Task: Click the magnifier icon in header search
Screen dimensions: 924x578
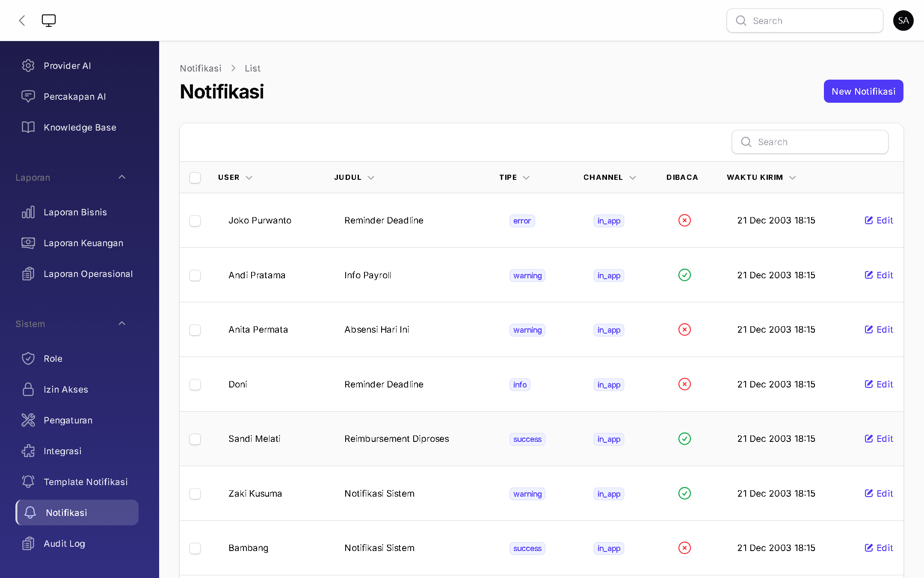Action: coord(741,21)
